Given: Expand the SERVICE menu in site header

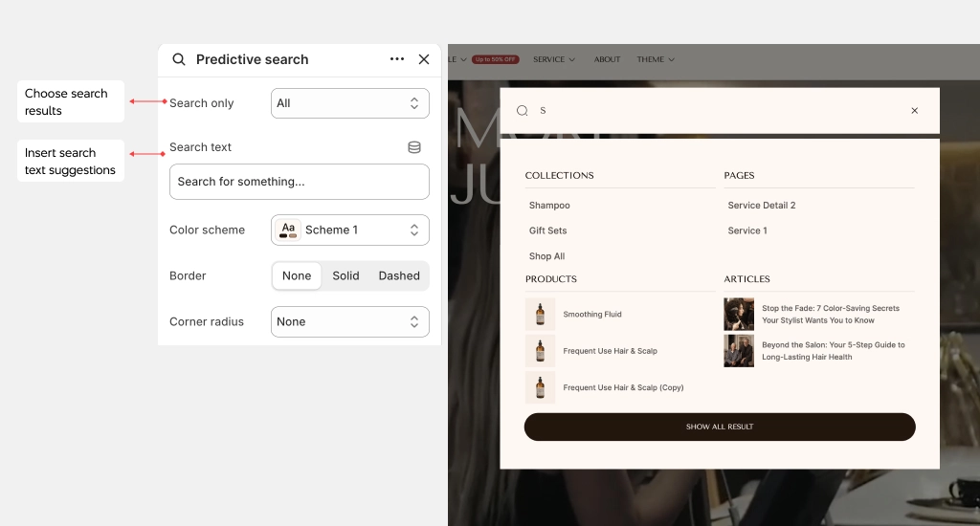Looking at the screenshot, I should click(x=554, y=59).
